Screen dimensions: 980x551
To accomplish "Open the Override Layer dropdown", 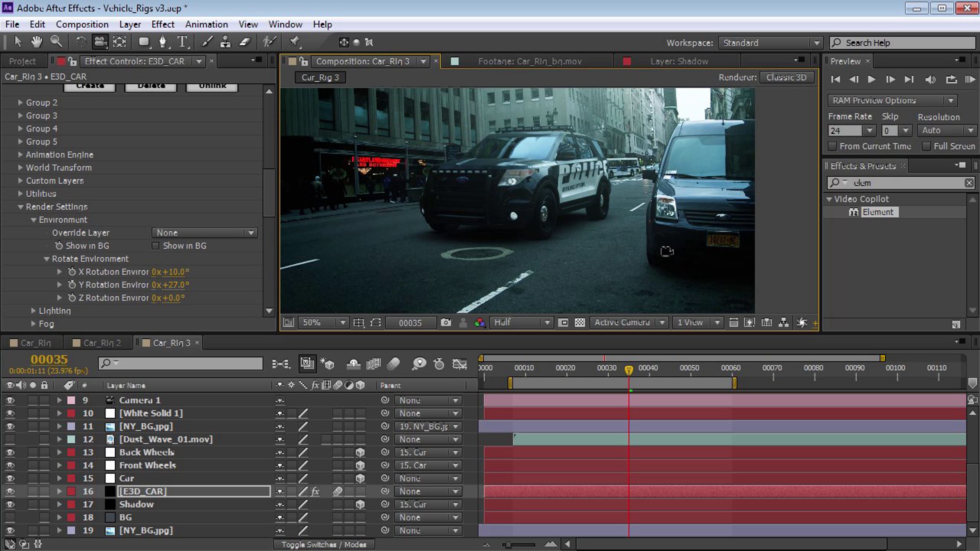I will coord(205,233).
